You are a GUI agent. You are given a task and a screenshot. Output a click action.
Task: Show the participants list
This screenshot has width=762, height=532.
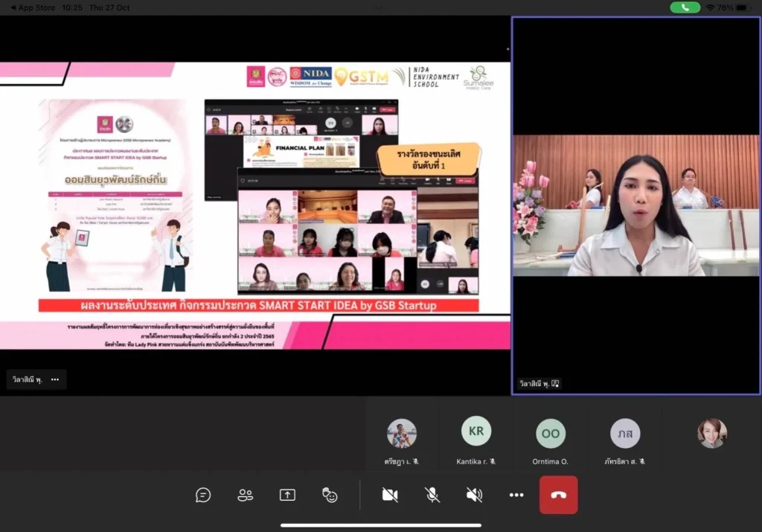[246, 495]
